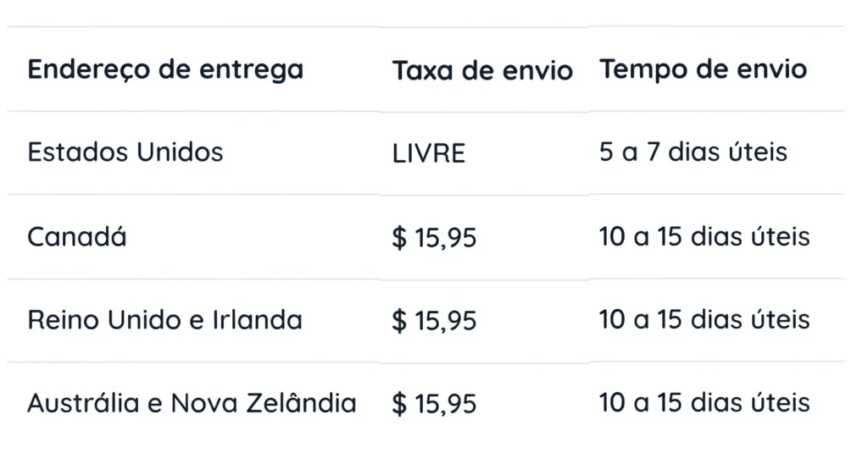Click the 'LIVRE' shipping fee cell
Screen dimensions: 868x453
[429, 153]
